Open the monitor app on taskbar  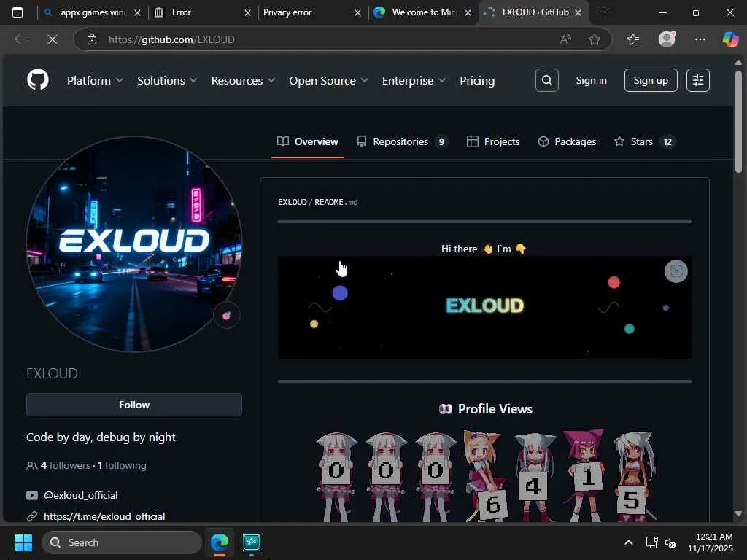252,542
